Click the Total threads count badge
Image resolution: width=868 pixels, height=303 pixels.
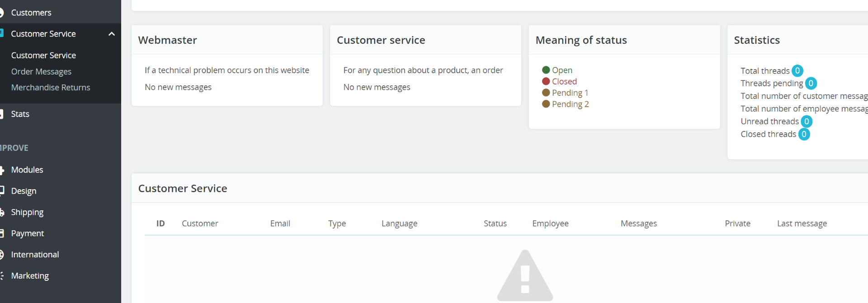click(x=797, y=71)
